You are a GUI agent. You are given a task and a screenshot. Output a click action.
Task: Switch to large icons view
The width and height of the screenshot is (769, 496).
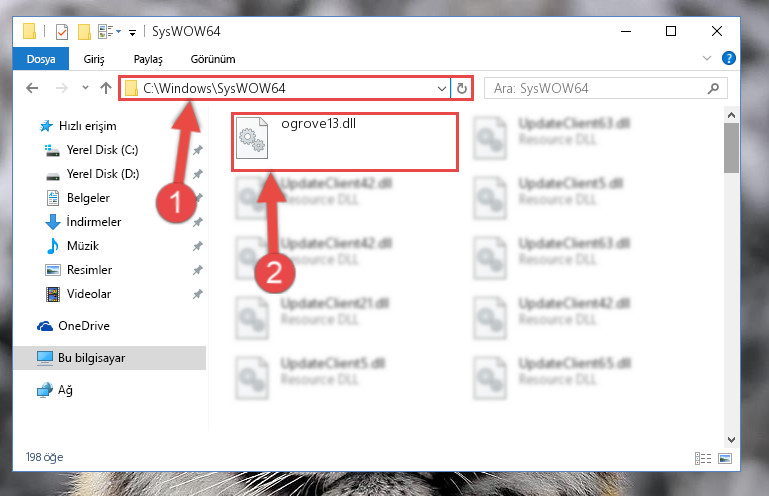[x=725, y=458]
